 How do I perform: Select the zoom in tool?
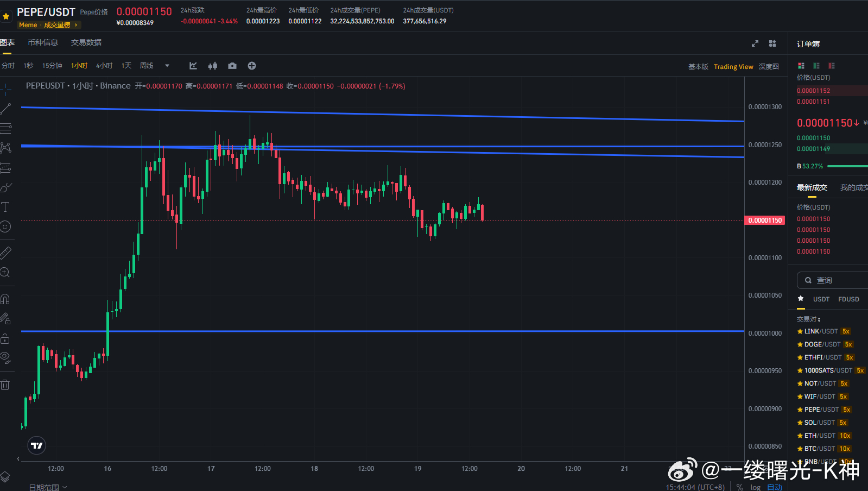(5, 272)
